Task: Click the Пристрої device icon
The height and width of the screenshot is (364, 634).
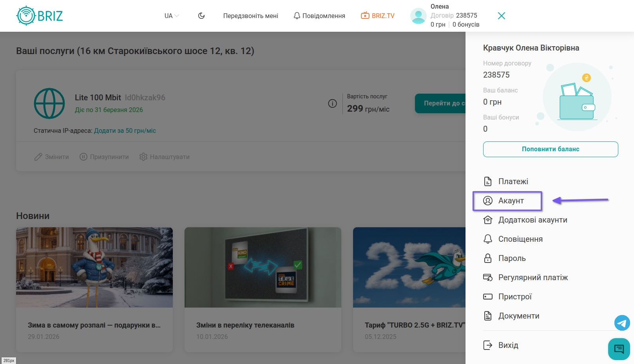Action: pyautogui.click(x=488, y=297)
